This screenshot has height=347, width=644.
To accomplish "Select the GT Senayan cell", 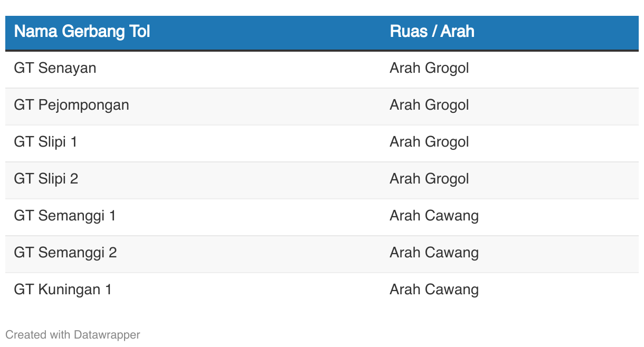I will point(193,69).
